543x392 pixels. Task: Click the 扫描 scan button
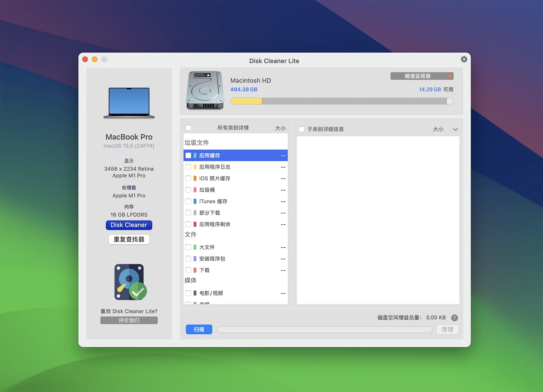[199, 329]
